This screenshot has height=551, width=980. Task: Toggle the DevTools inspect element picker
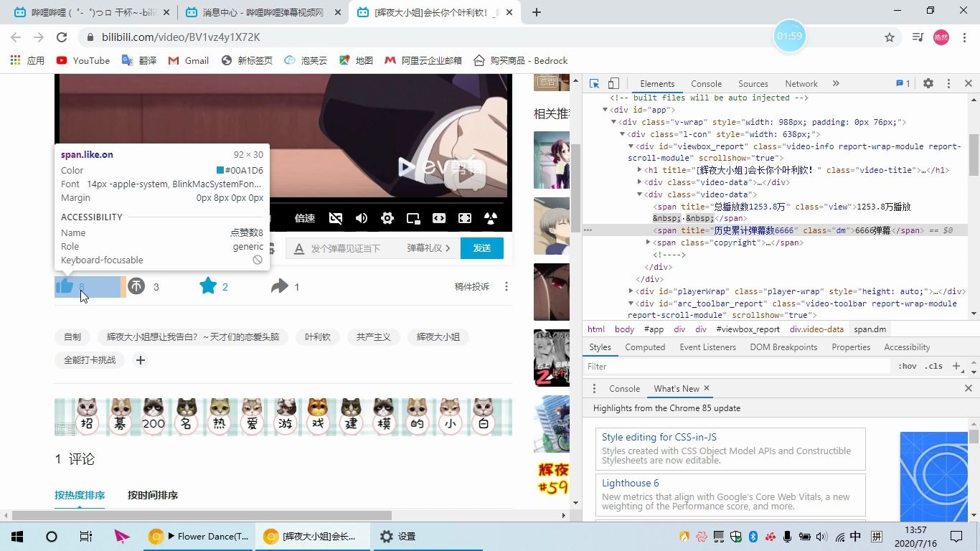pyautogui.click(x=594, y=83)
